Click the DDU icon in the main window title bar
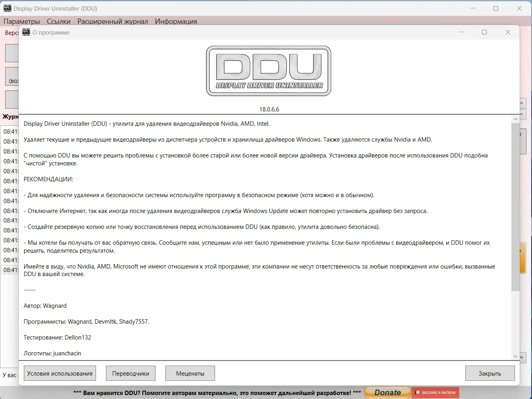This screenshot has height=399, width=532. (7, 8)
